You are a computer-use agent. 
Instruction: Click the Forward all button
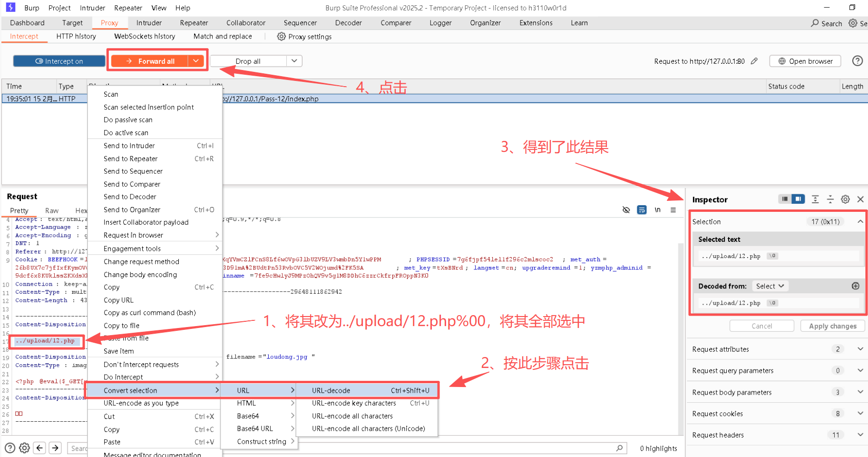click(x=150, y=61)
